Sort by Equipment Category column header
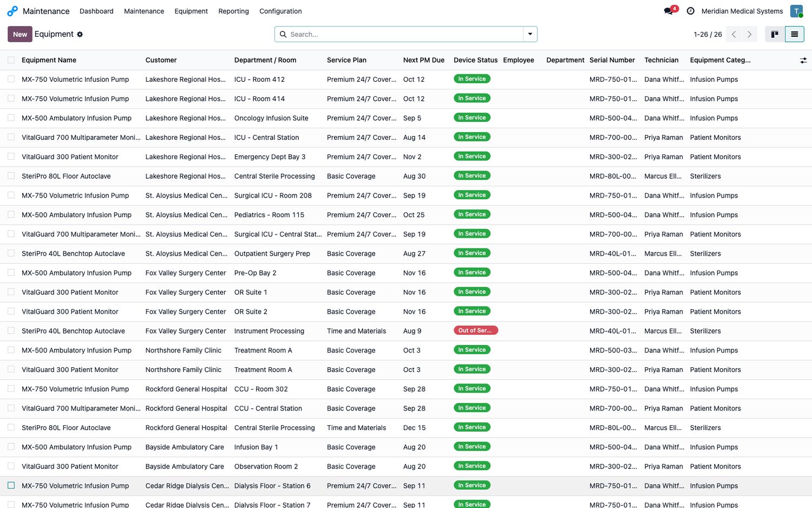812x508 pixels. (x=720, y=60)
